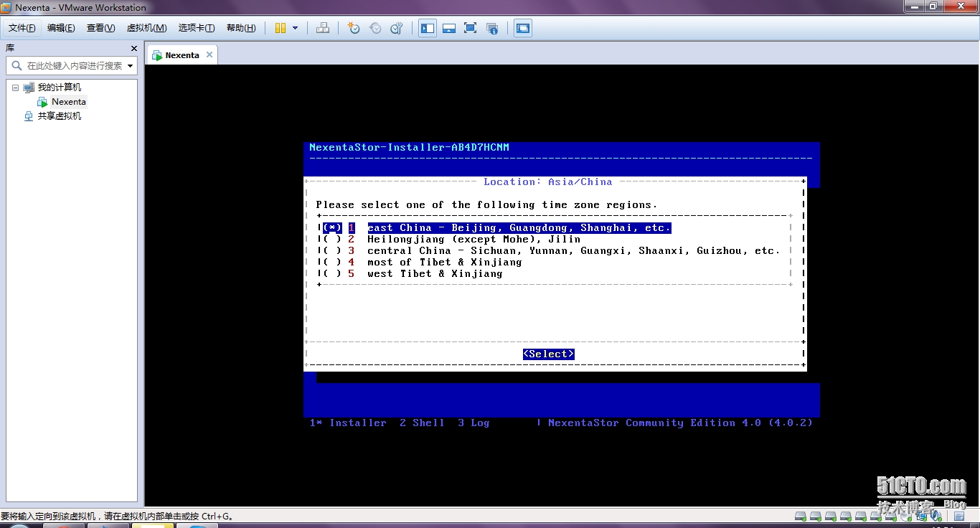Toggle the library sidebar view
The image size is (980, 528).
[428, 28]
